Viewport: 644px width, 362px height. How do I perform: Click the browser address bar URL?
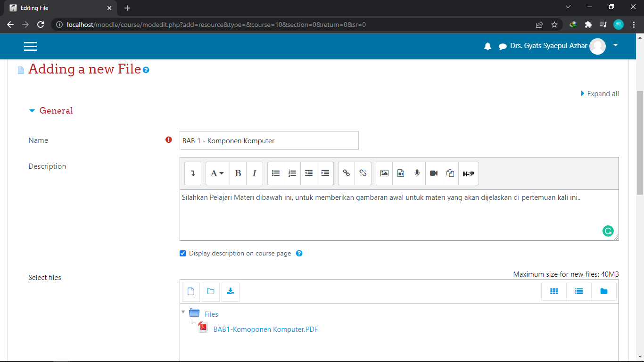click(x=216, y=25)
